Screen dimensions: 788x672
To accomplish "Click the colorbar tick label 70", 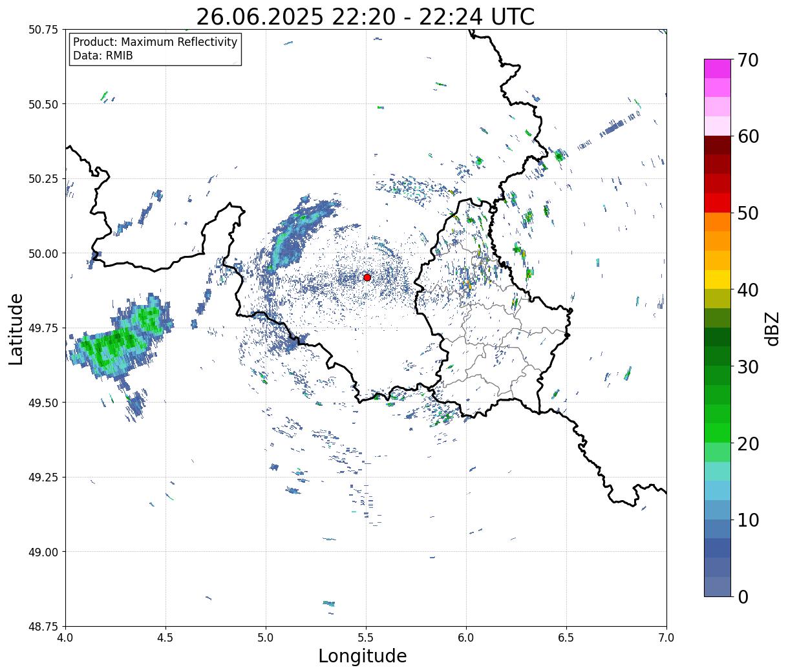I will coord(749,60).
